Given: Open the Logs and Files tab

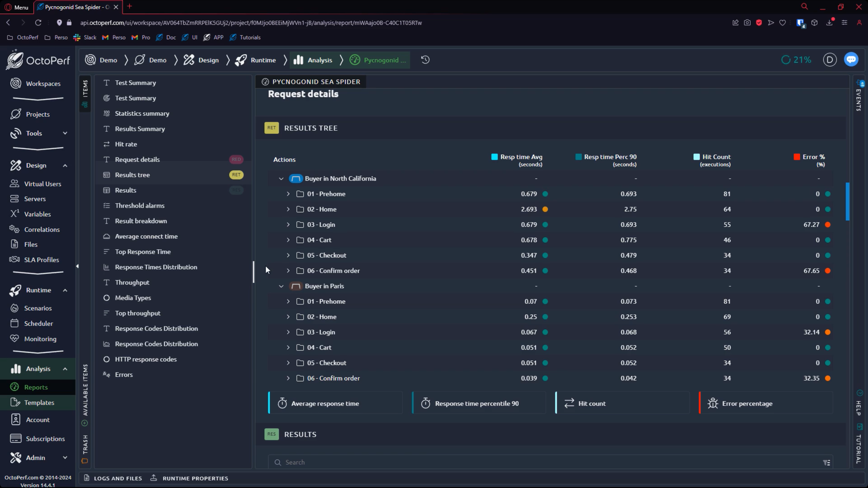Looking at the screenshot, I should [x=113, y=478].
